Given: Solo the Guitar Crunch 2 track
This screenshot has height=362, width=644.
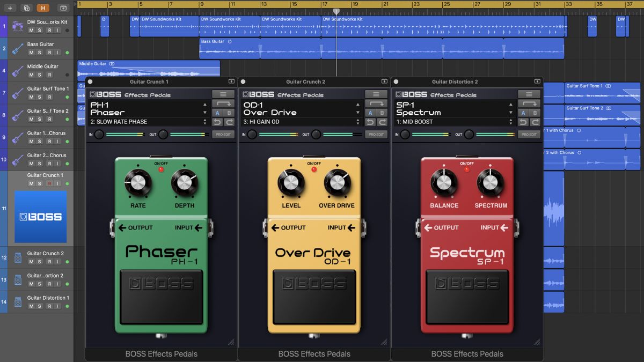Looking at the screenshot, I should point(40,262).
